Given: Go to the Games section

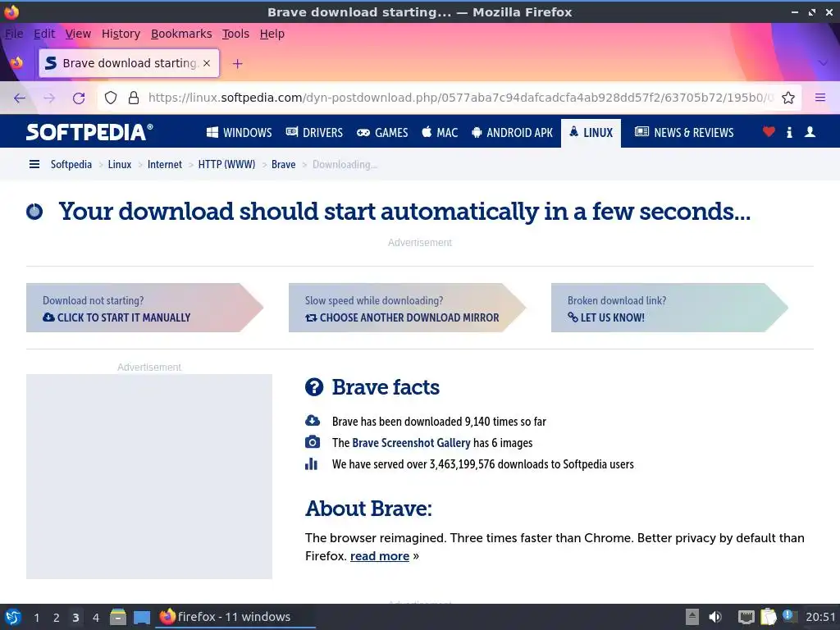Looking at the screenshot, I should (382, 132).
